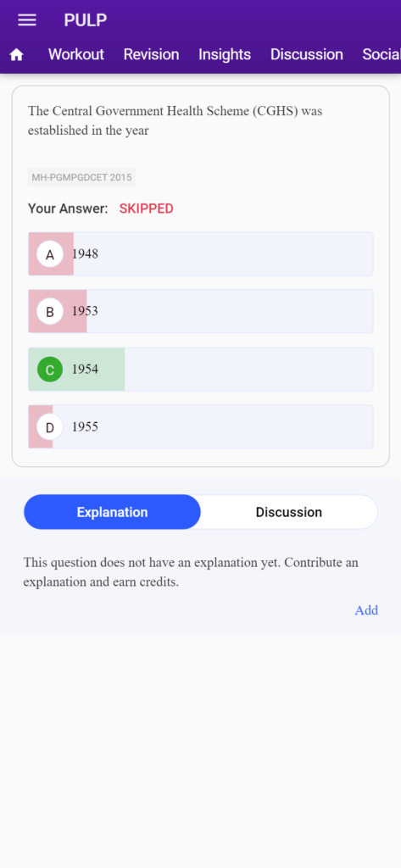This screenshot has width=401, height=868.
Task: Choose the 1954 answer bar
Action: (x=200, y=370)
